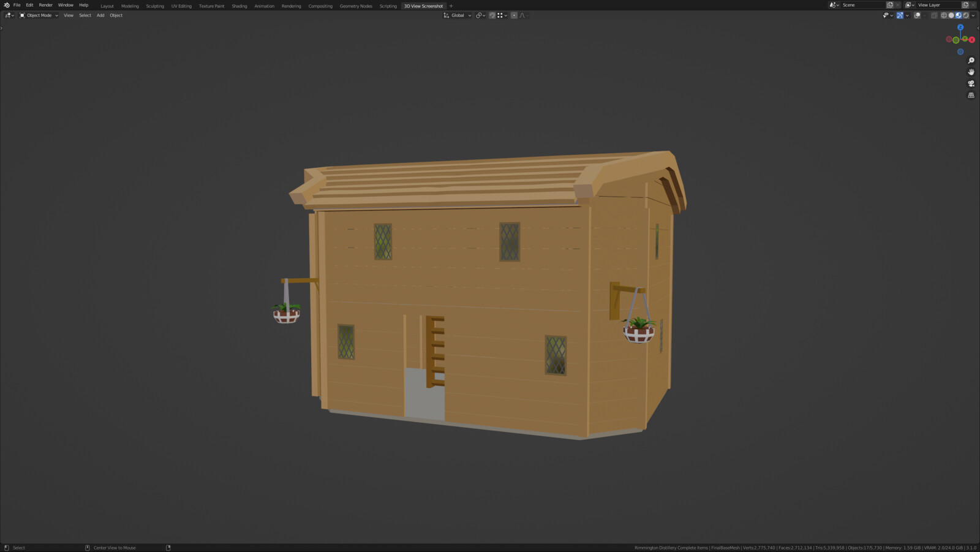Screen dimensions: 980x552
Task: Delete the current Scene with X
Action: [898, 5]
